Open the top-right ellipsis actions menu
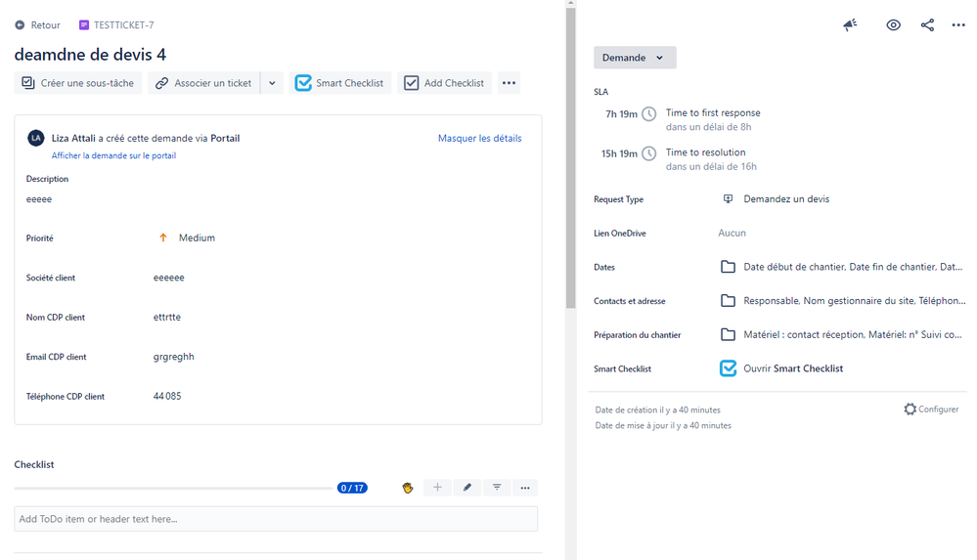The width and height of the screenshot is (977, 560). click(958, 24)
